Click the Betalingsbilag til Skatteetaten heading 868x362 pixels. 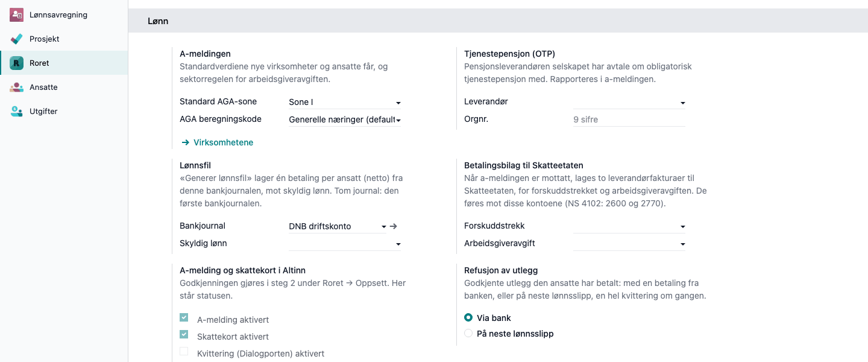point(524,165)
